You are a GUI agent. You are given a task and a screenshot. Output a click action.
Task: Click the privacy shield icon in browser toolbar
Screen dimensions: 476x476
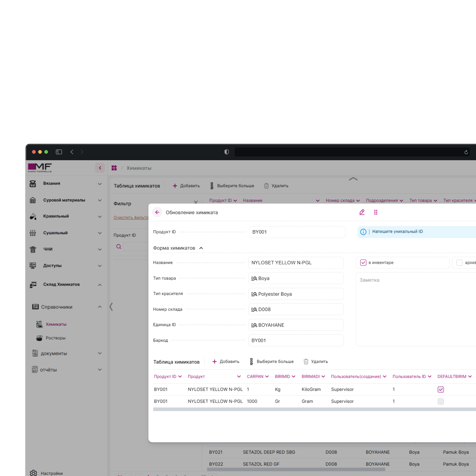pyautogui.click(x=227, y=152)
